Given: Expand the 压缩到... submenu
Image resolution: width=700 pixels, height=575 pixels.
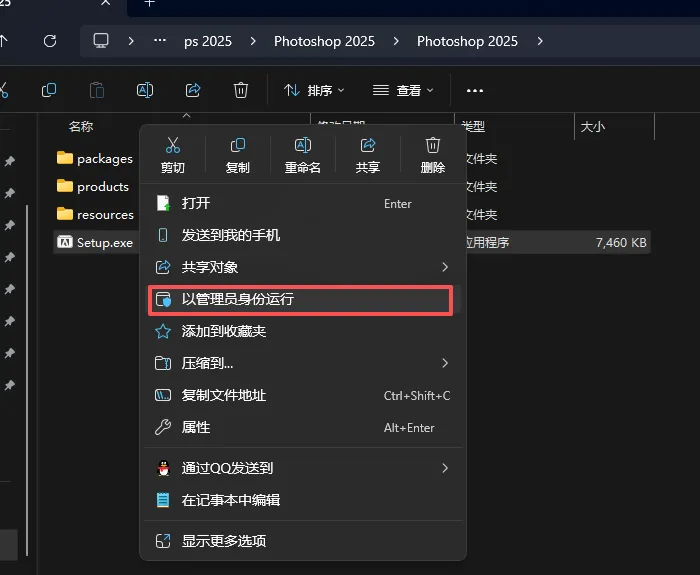Looking at the screenshot, I should 303,363.
